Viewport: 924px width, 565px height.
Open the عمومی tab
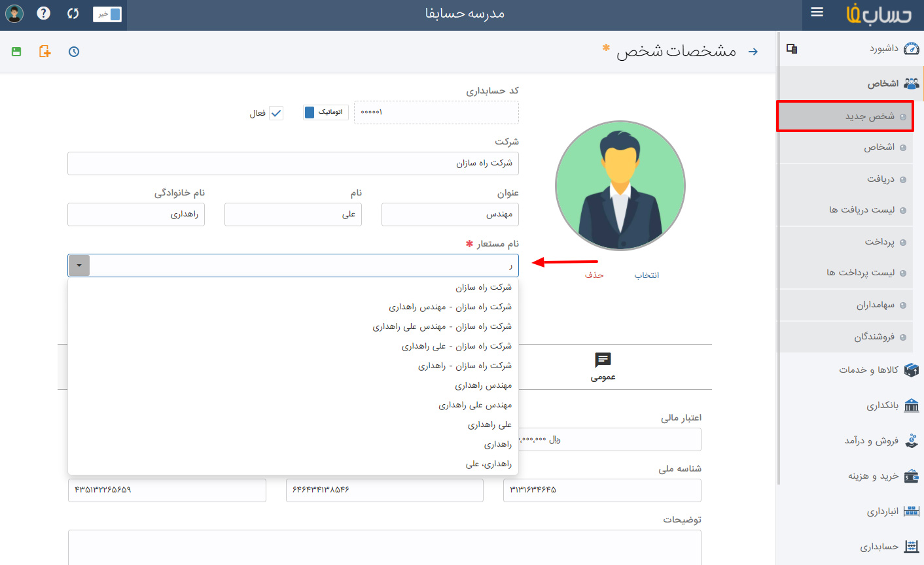coord(603,367)
